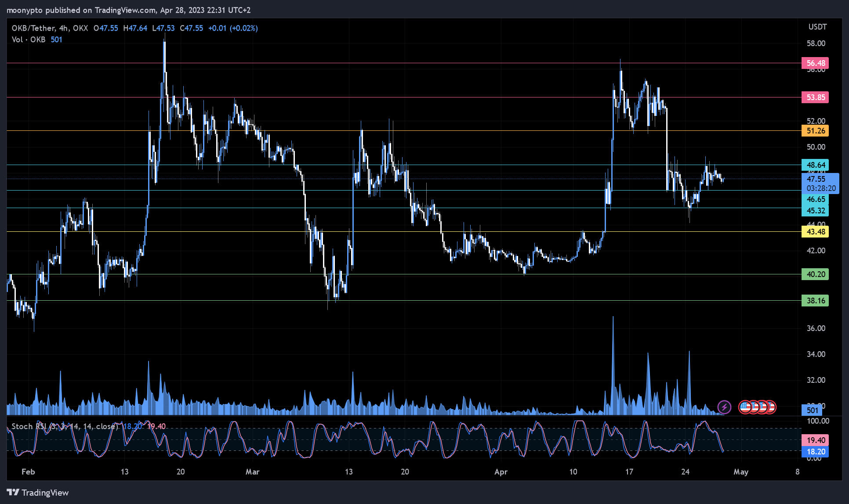
Task: Click the low value L47.53 in the legend
Action: [163, 28]
